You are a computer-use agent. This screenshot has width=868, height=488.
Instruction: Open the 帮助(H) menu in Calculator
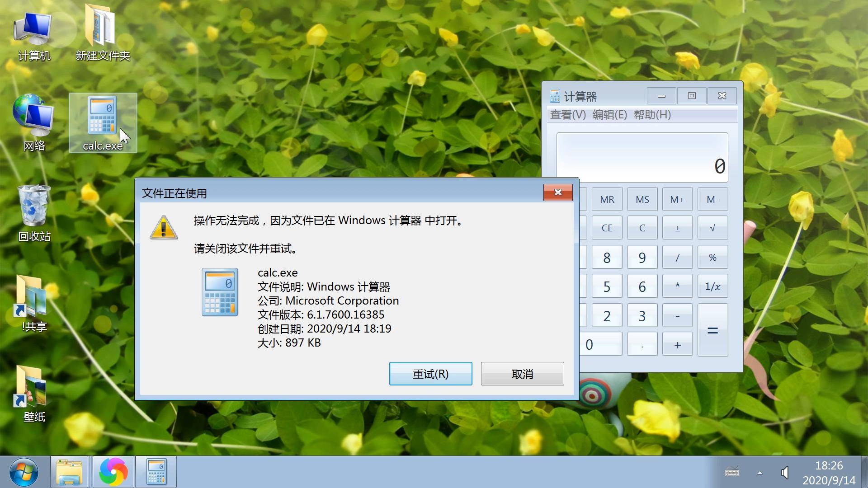click(651, 114)
